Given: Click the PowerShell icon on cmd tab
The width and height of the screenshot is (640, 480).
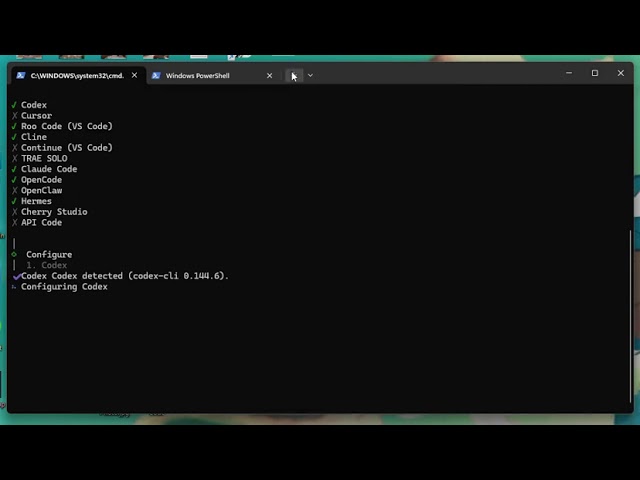Looking at the screenshot, I should (21, 75).
